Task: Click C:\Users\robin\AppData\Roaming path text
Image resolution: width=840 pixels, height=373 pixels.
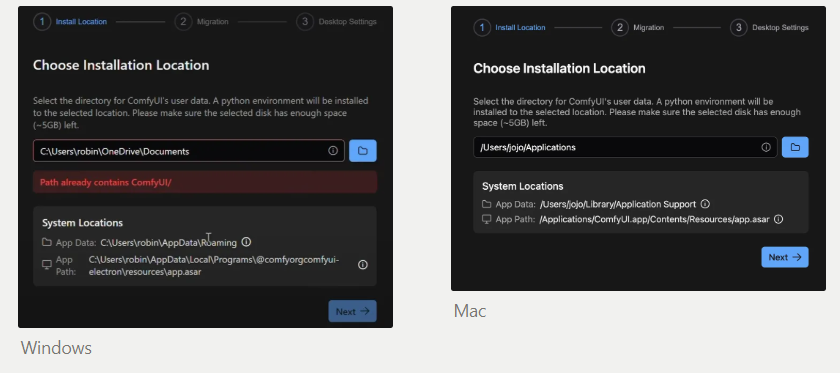Action: [168, 243]
